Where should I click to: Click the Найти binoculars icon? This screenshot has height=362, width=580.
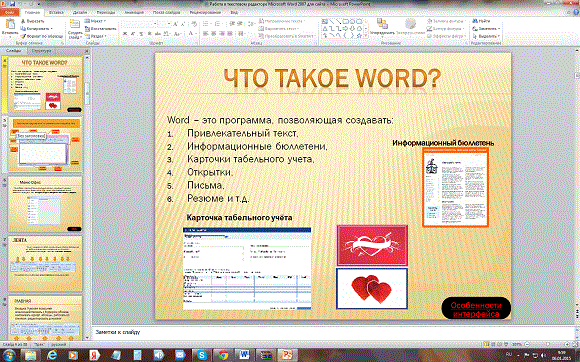pyautogui.click(x=475, y=21)
